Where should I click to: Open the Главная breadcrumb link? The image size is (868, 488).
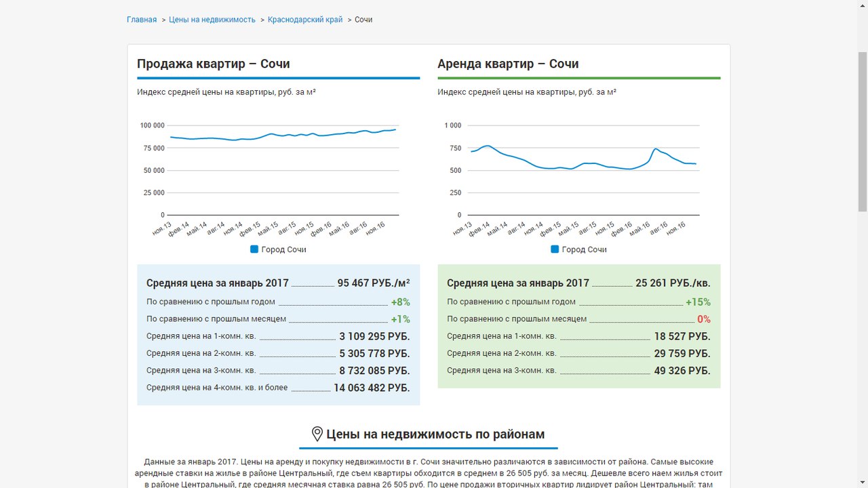tap(142, 20)
